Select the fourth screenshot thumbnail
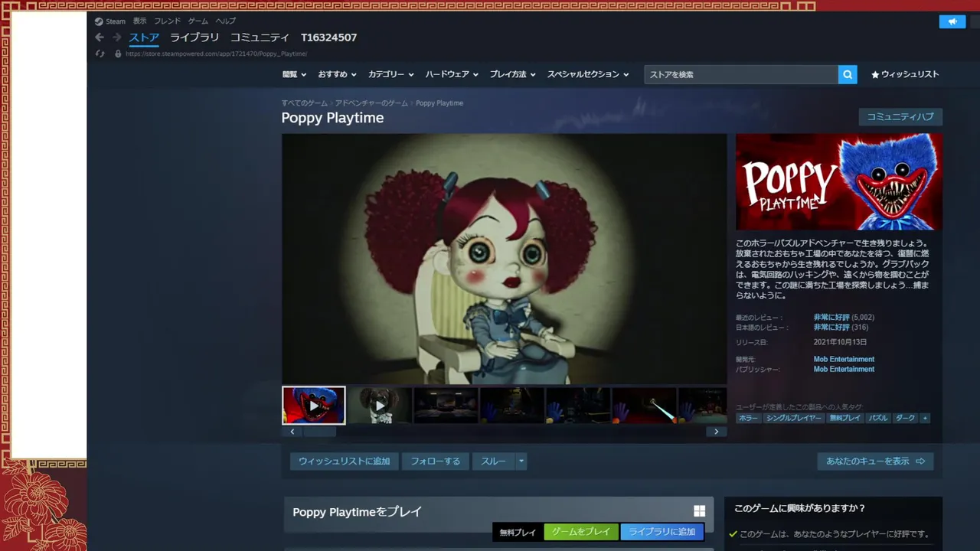The width and height of the screenshot is (980, 551). pos(512,405)
